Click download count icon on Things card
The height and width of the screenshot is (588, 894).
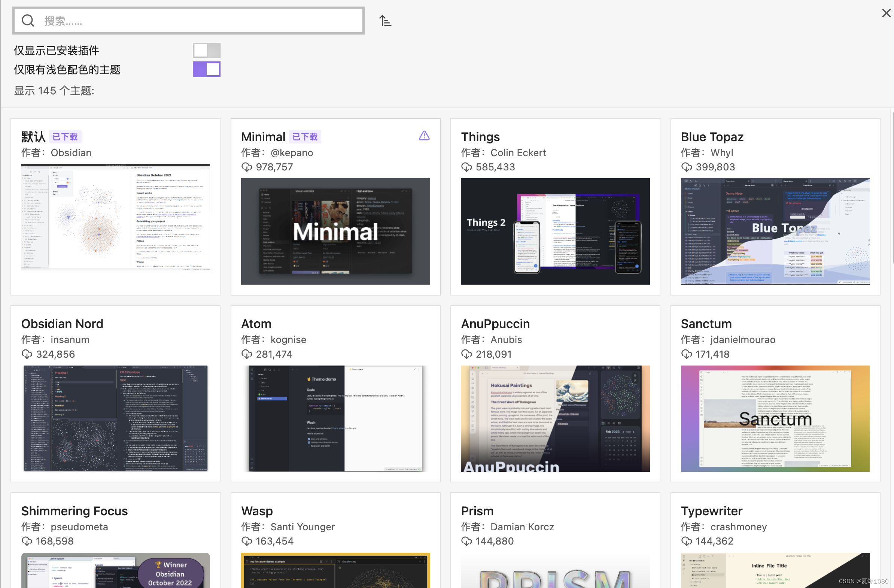(466, 167)
